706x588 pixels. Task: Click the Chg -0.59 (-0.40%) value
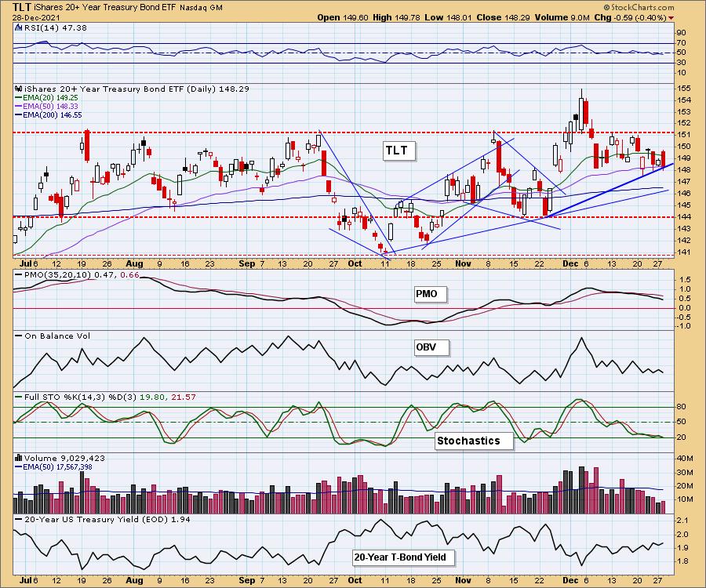[x=630, y=17]
